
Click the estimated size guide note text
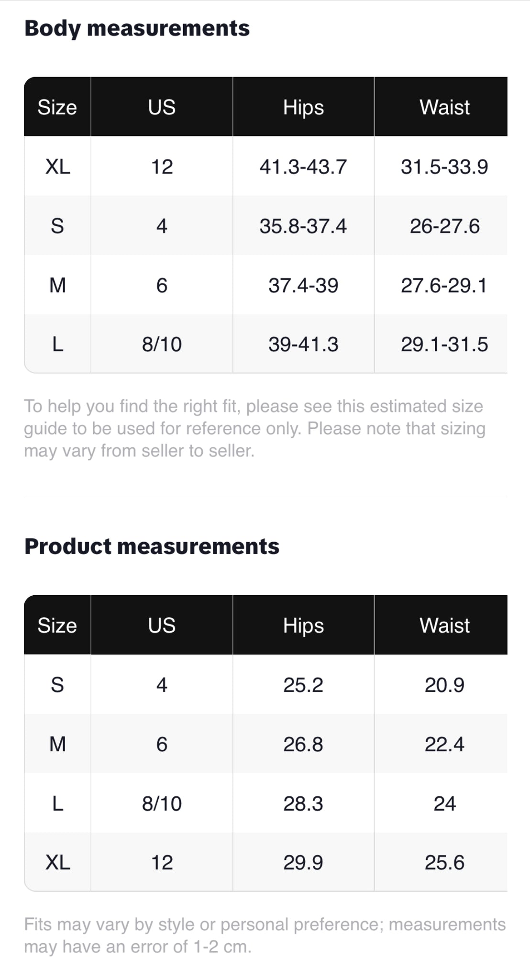(254, 428)
